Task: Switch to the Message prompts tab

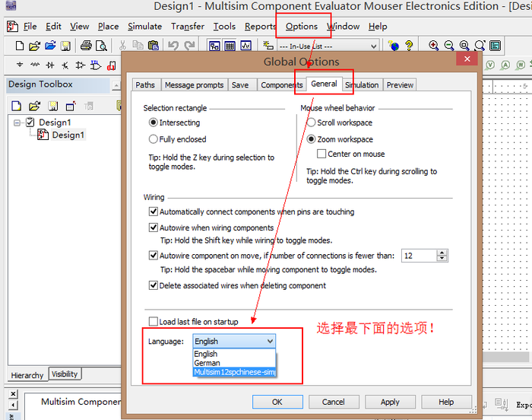Action: coord(194,85)
